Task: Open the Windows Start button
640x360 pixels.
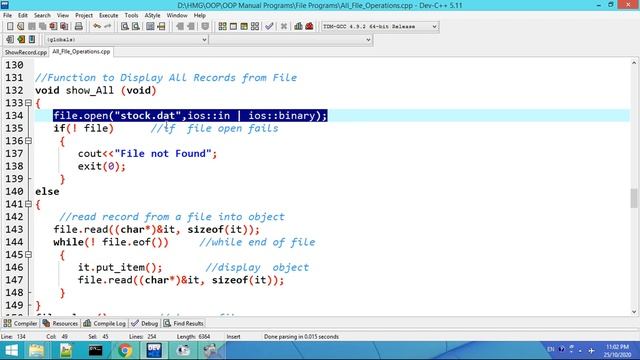Action: 11,351
